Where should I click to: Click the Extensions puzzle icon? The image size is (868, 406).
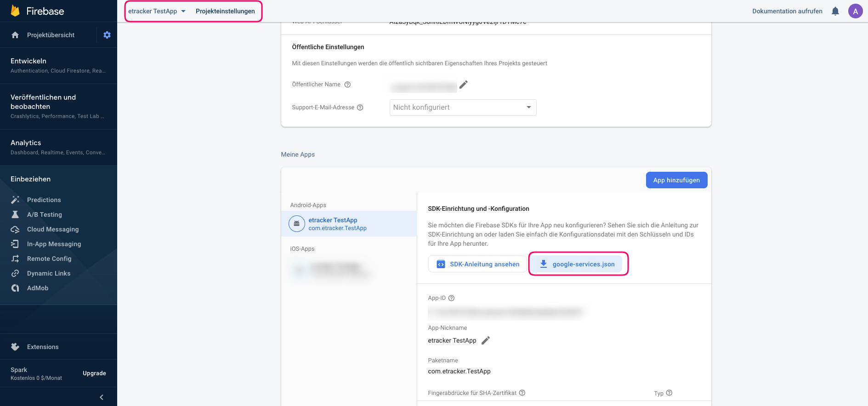[15, 347]
